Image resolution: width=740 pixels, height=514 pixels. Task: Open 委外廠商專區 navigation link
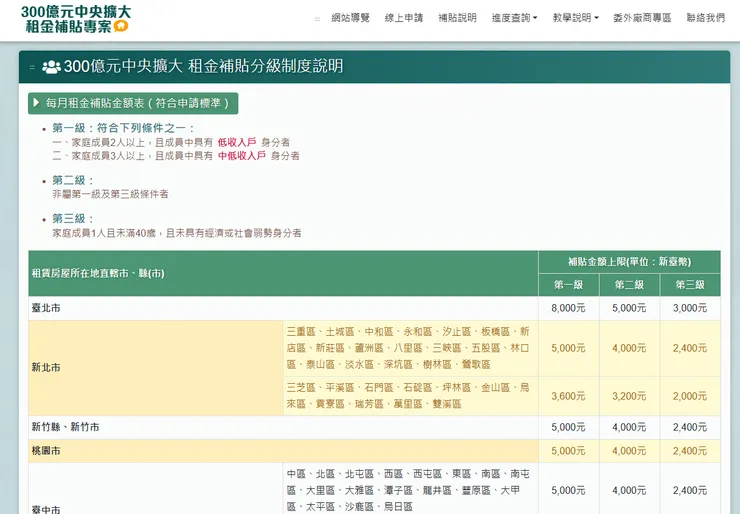642,18
